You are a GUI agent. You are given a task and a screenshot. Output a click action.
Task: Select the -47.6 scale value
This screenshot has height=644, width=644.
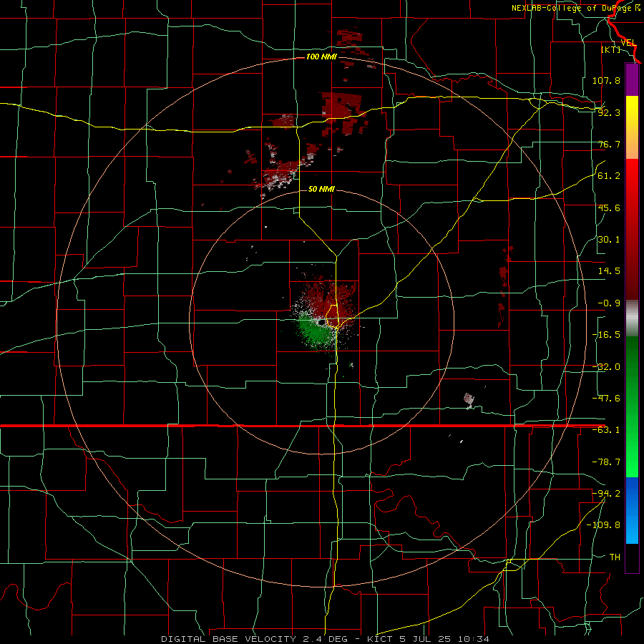pyautogui.click(x=606, y=399)
